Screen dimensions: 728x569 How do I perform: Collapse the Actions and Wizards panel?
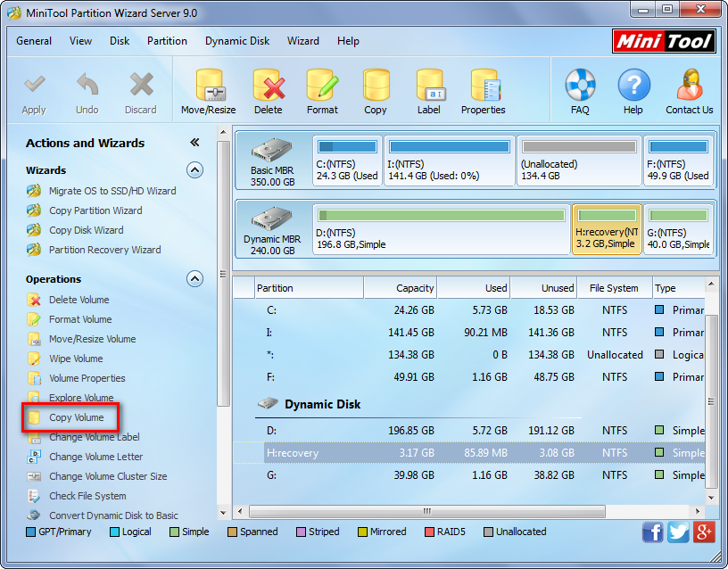[195, 143]
